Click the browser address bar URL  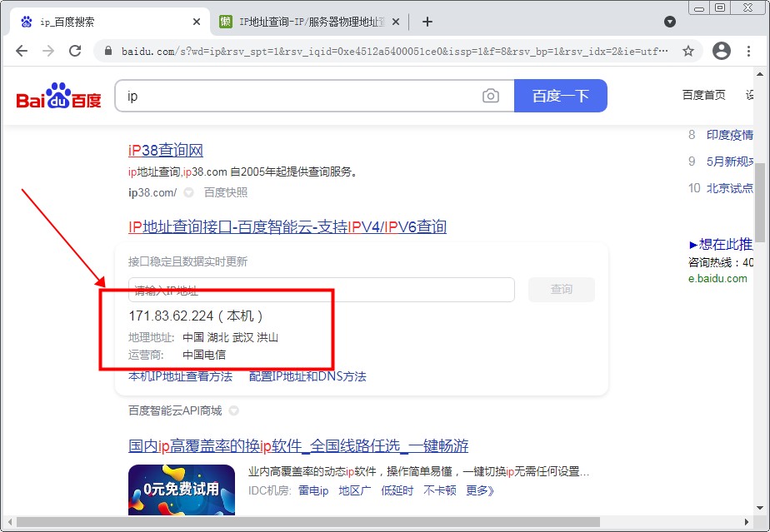tap(394, 51)
